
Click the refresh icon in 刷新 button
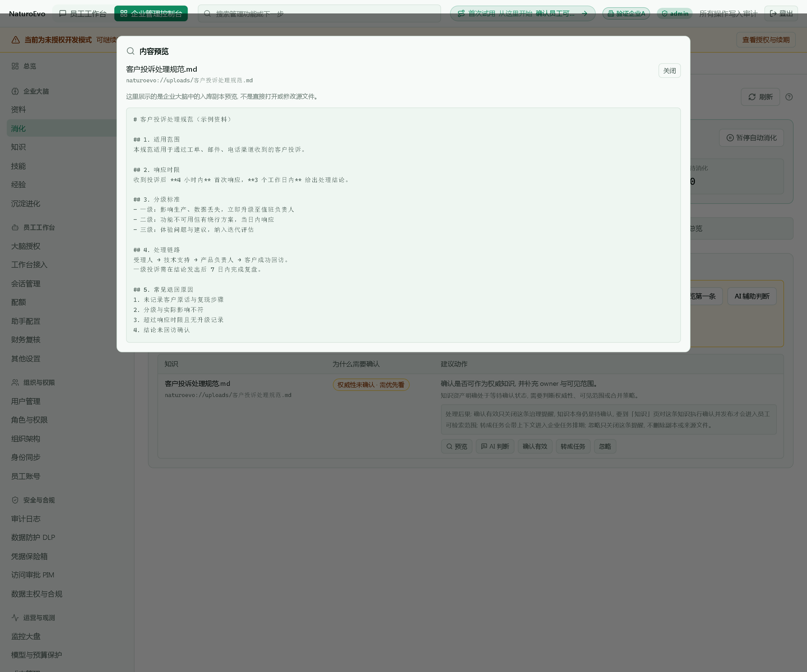tap(752, 97)
